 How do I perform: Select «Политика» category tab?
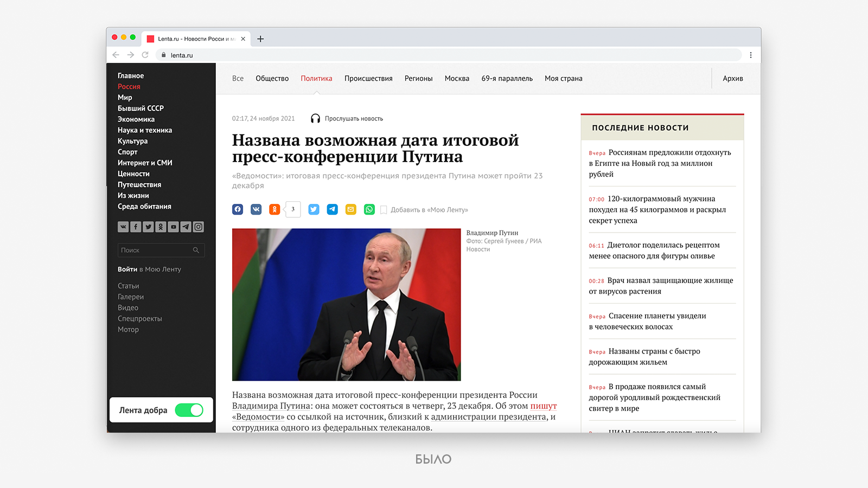317,79
